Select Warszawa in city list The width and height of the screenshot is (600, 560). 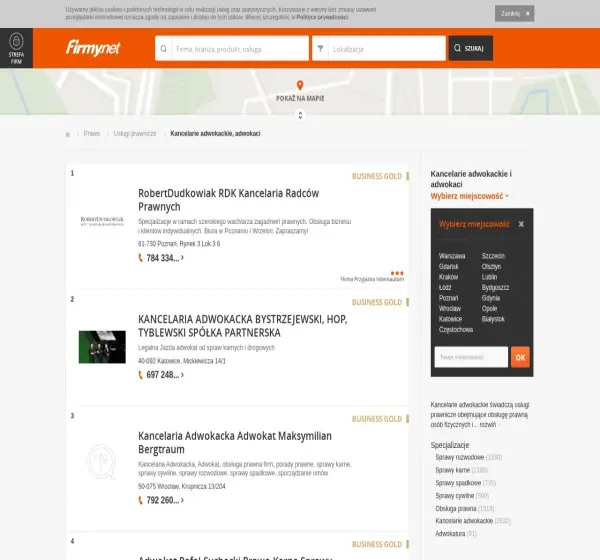pyautogui.click(x=452, y=256)
